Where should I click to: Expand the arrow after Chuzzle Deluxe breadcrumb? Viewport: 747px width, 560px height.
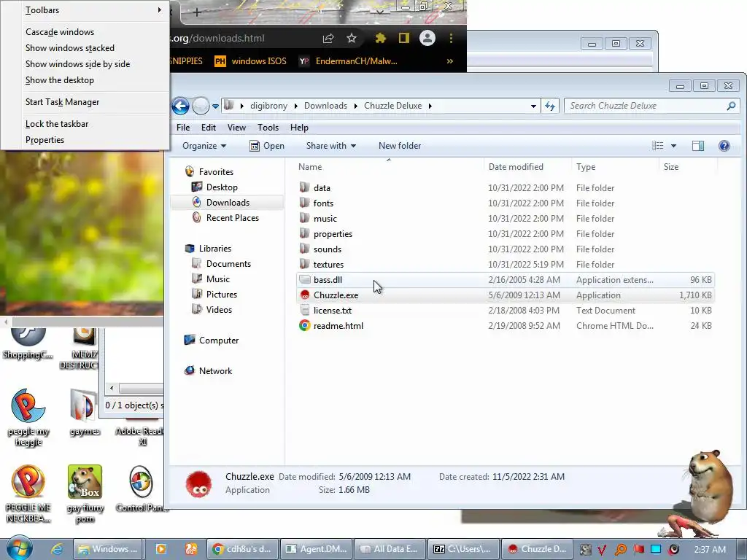pos(430,106)
